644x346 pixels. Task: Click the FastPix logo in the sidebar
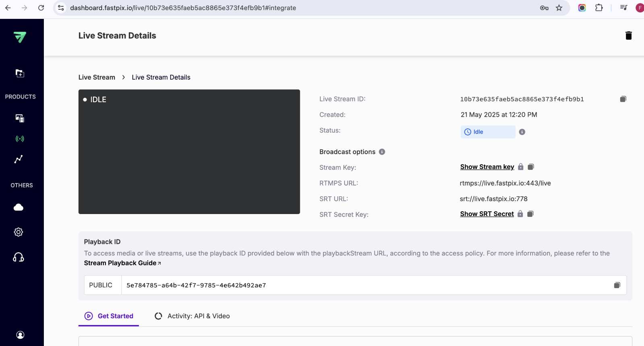[x=20, y=37]
